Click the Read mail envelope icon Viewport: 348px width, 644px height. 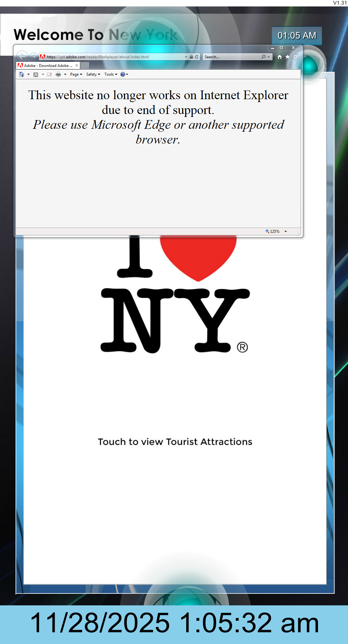pos(49,74)
